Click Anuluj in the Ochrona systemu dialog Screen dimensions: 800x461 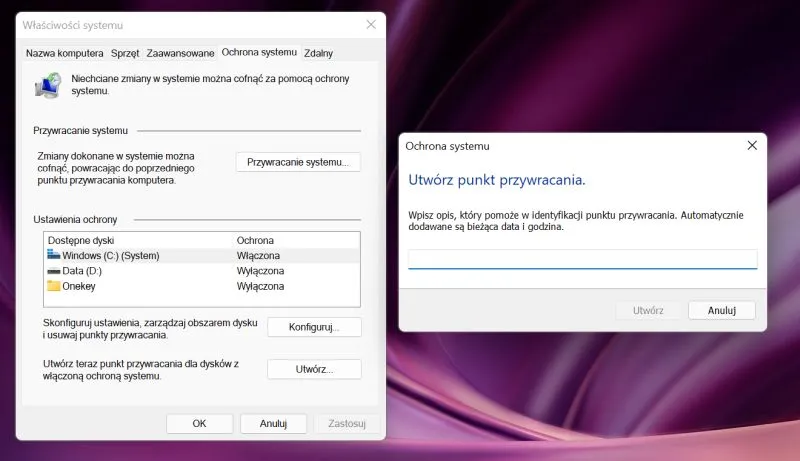(721, 310)
